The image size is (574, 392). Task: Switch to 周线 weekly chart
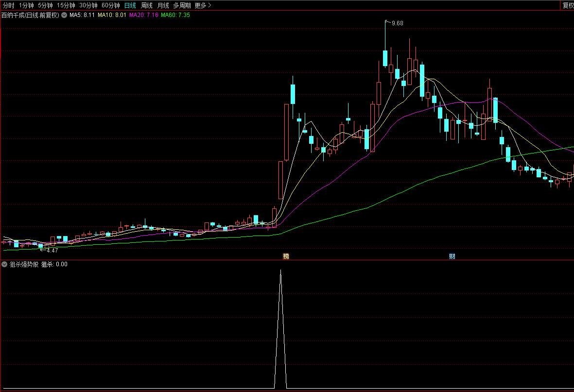tap(147, 5)
